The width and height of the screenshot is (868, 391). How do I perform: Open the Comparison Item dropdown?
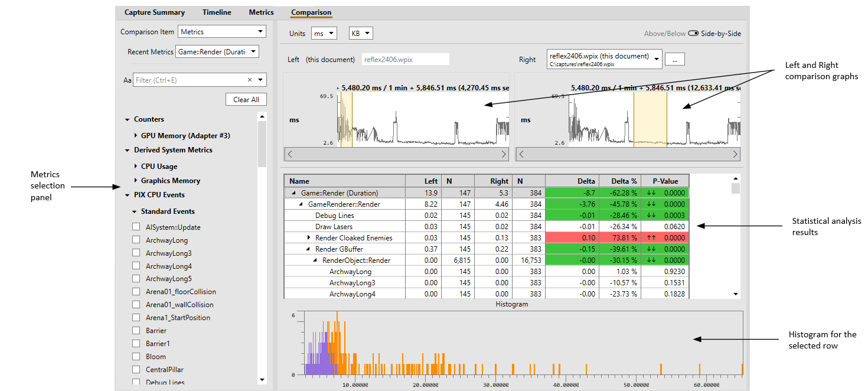(x=222, y=32)
